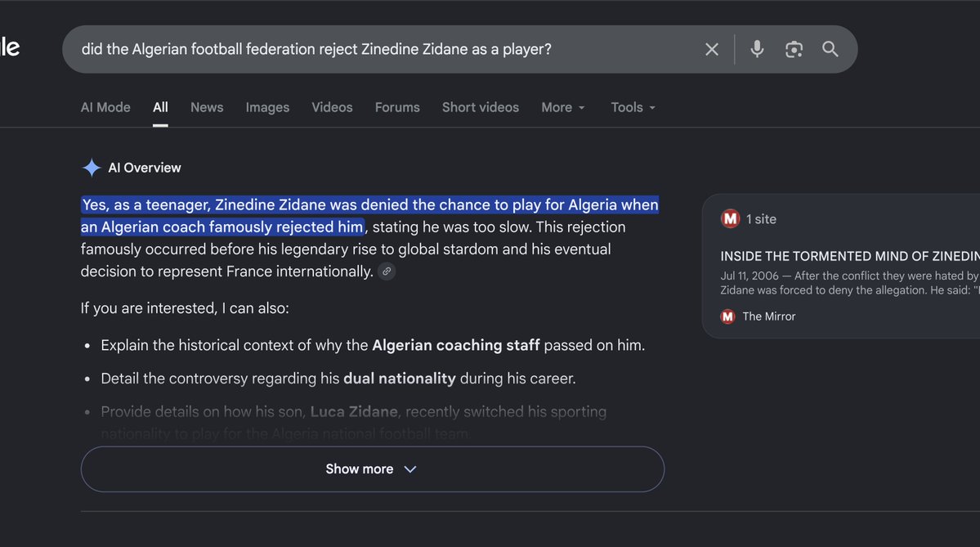Viewport: 980px width, 547px height.
Task: Expand the More search filters dropdown
Action: click(x=563, y=108)
